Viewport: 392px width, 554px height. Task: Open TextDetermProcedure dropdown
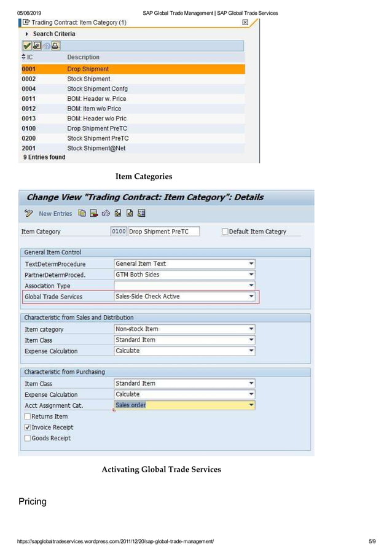coord(251,263)
